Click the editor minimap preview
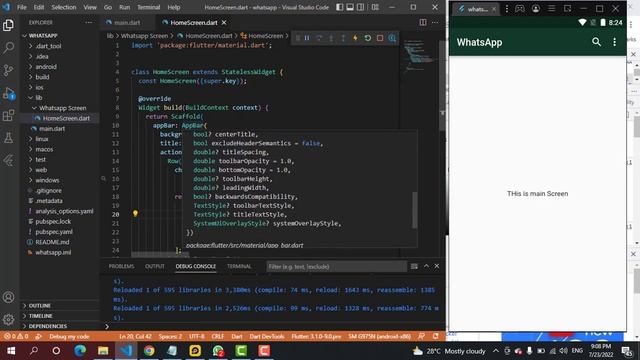This screenshot has width=640, height=360. (419, 55)
